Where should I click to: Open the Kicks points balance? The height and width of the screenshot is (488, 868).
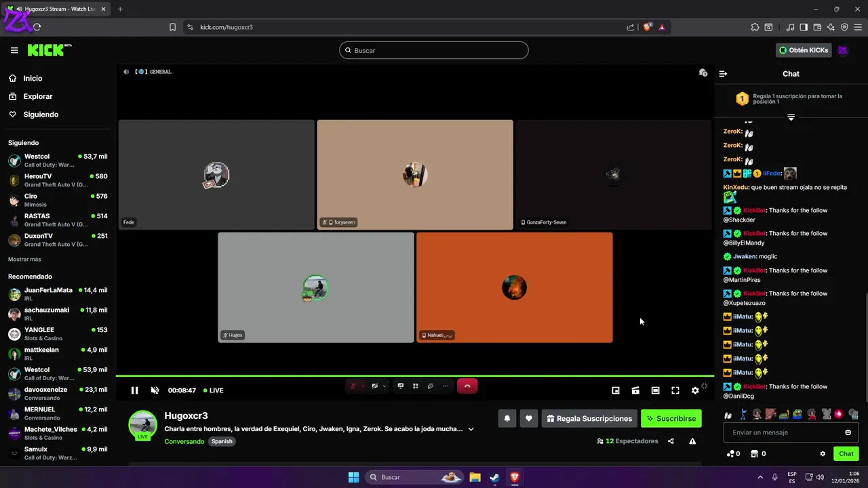pos(733,454)
